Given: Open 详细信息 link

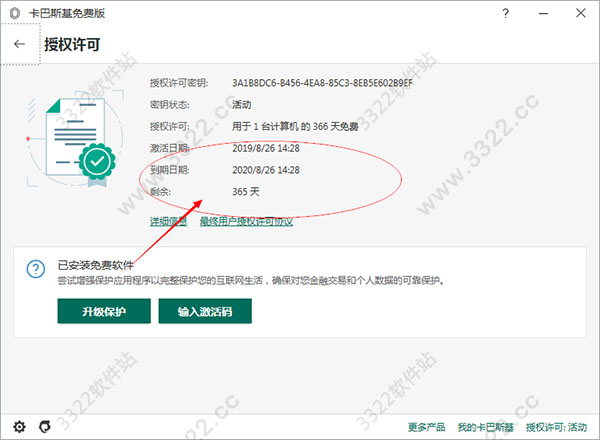Looking at the screenshot, I should point(168,221).
